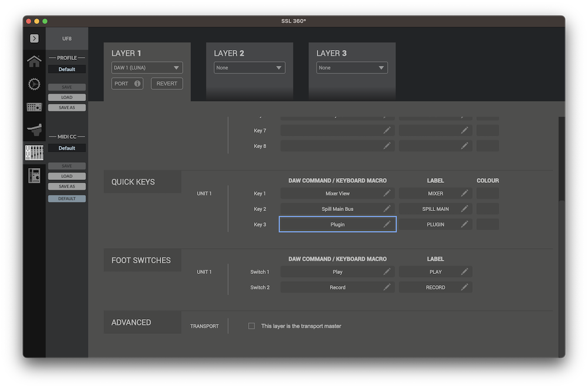
Task: Edit the Key 7 command with its pencil
Action: tap(387, 131)
